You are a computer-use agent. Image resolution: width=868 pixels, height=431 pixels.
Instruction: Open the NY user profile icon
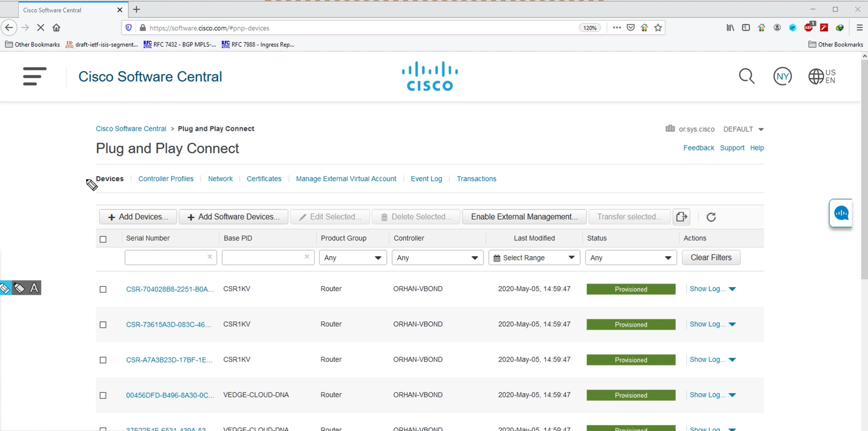click(x=782, y=76)
